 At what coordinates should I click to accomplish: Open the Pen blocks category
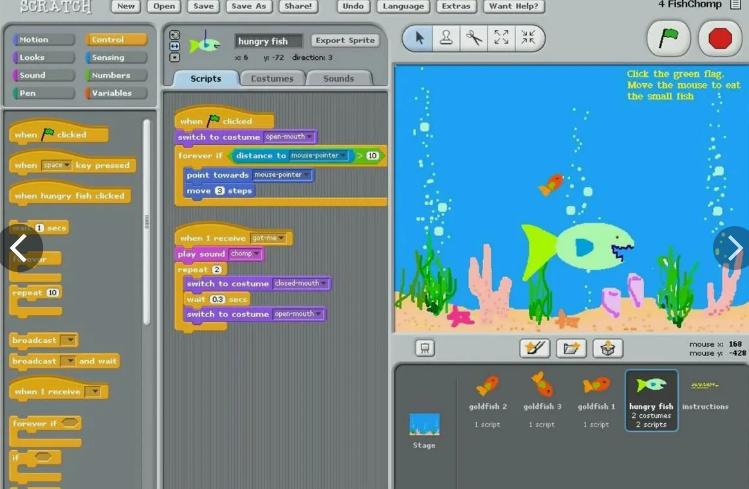43,93
